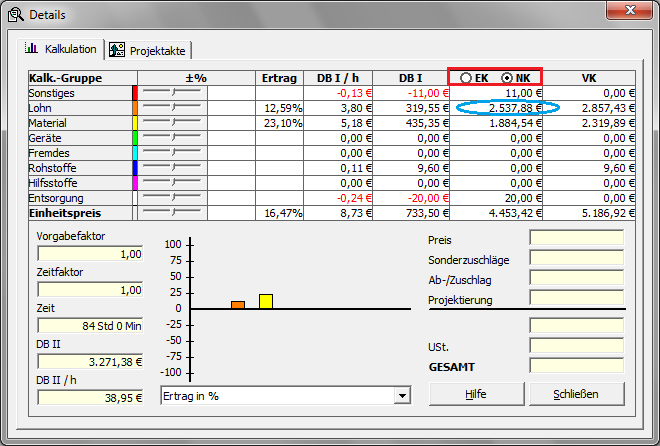The width and height of the screenshot is (660, 446).
Task: Click the Sonderzuschläge input field
Action: [577, 258]
